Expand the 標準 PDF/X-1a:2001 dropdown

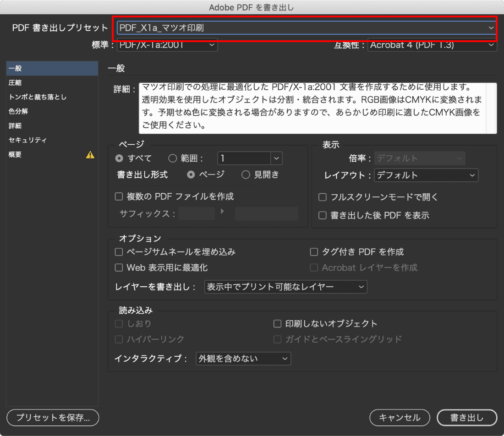[x=167, y=45]
